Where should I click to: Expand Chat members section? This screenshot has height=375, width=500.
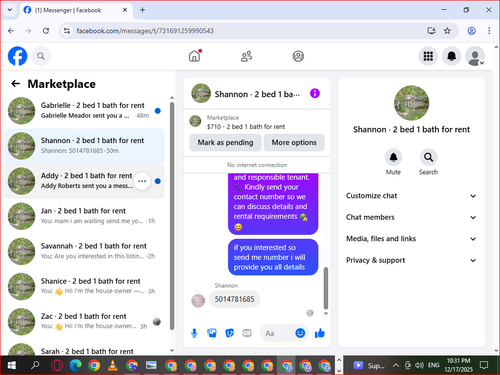[411, 217]
